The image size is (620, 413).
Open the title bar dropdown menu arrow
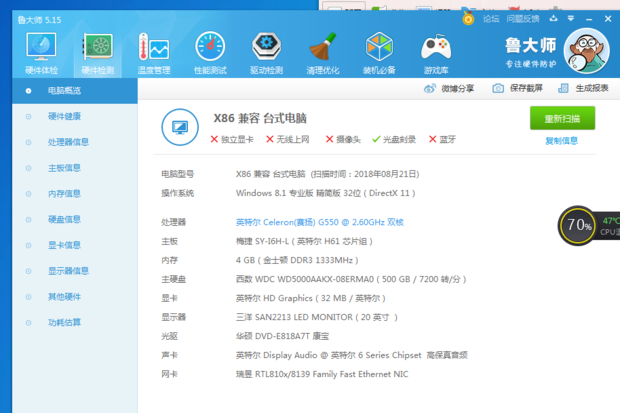571,19
